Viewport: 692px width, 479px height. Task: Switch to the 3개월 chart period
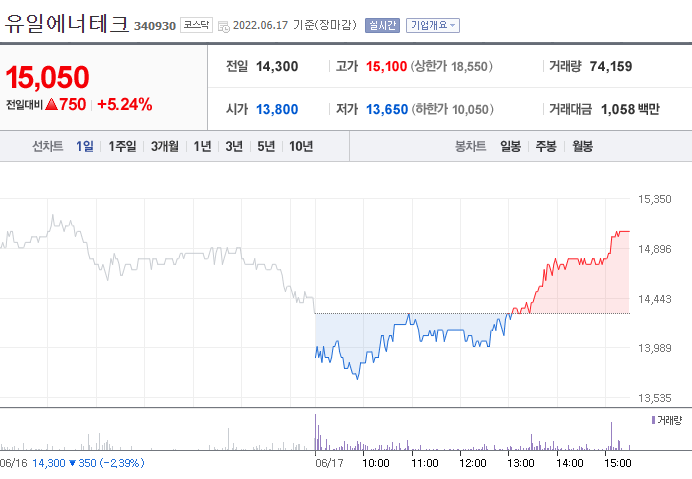point(165,146)
